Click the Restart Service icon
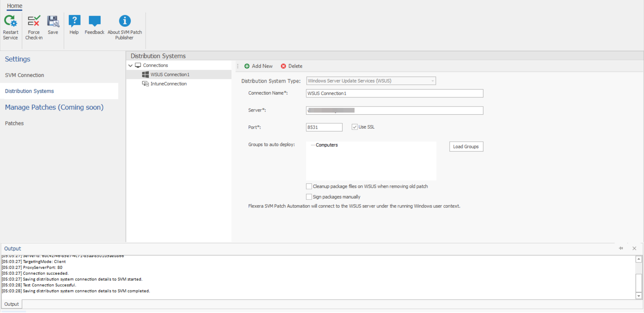Screen dimensions: 644x313 [x=10, y=21]
